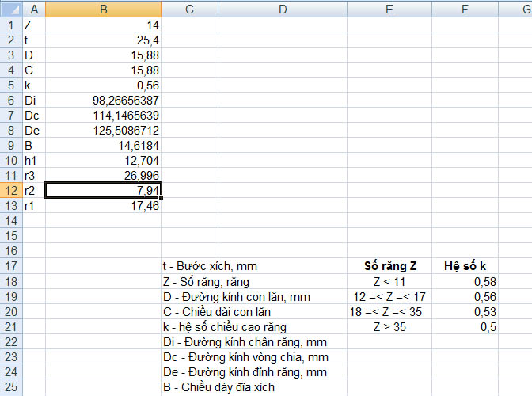Click cell 'Z > 35'

(389, 327)
